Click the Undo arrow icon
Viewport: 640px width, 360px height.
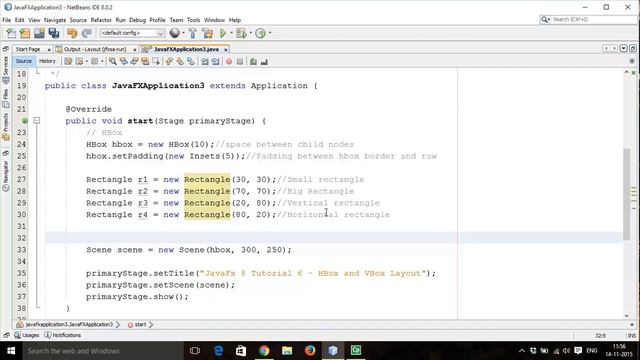pyautogui.click(x=72, y=33)
